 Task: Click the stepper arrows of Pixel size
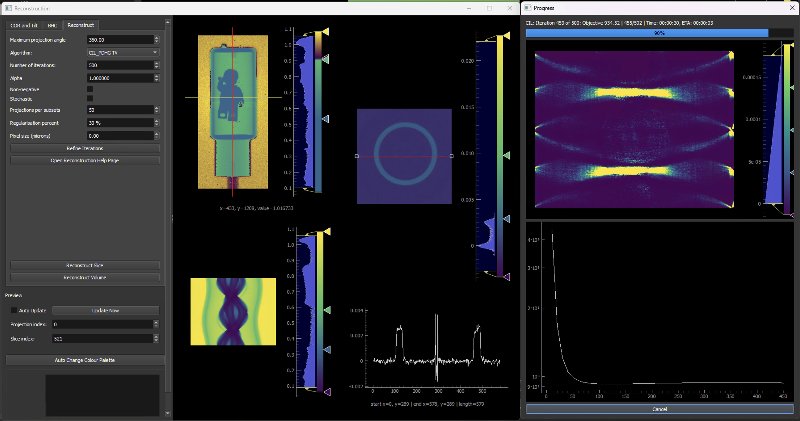tap(157, 136)
